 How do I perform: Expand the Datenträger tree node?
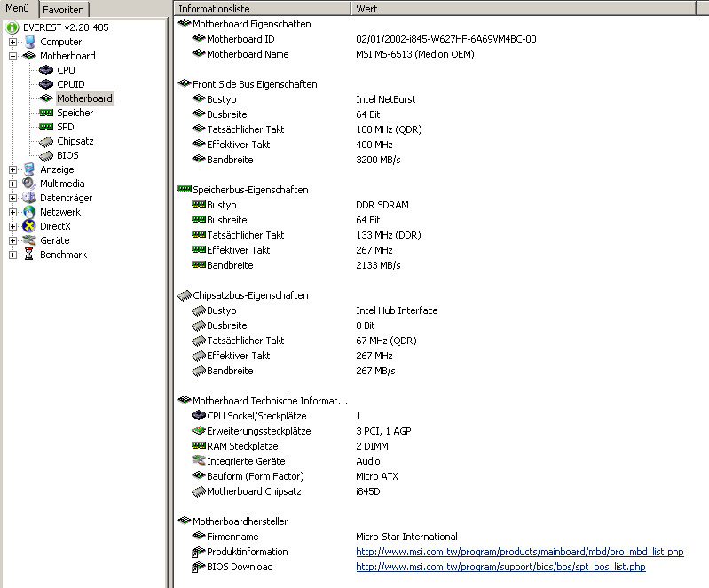click(x=12, y=198)
